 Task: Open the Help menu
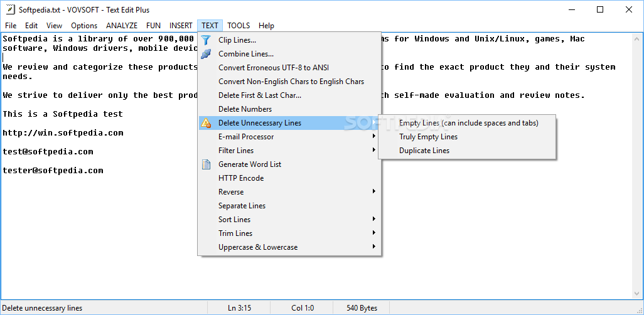pyautogui.click(x=266, y=26)
